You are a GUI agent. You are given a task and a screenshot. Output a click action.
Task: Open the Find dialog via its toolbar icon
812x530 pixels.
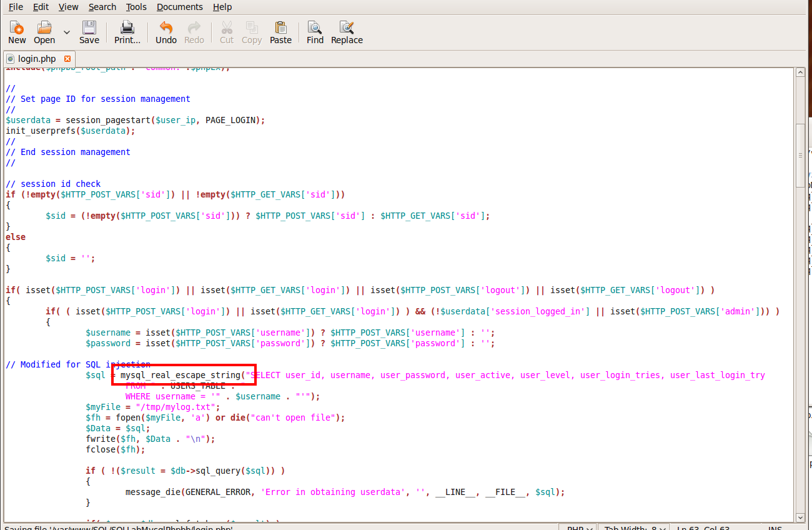point(315,31)
